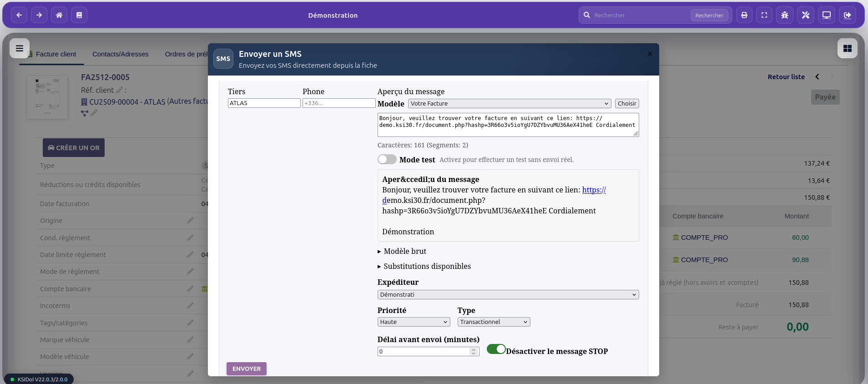
Task: Click the print icon in header
Action: click(744, 15)
